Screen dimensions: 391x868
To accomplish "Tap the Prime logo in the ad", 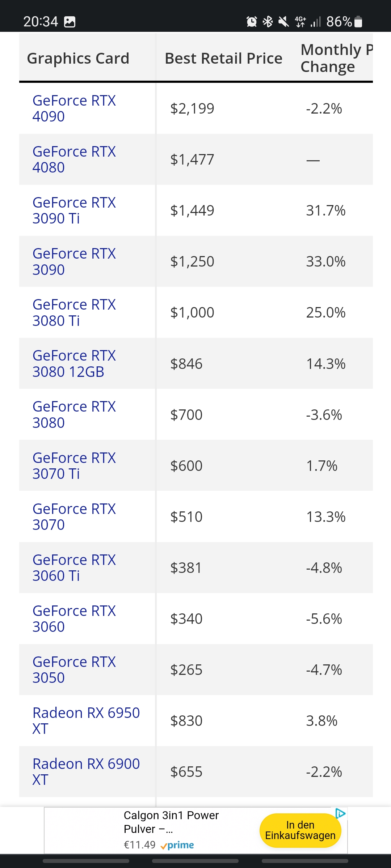I will (177, 845).
